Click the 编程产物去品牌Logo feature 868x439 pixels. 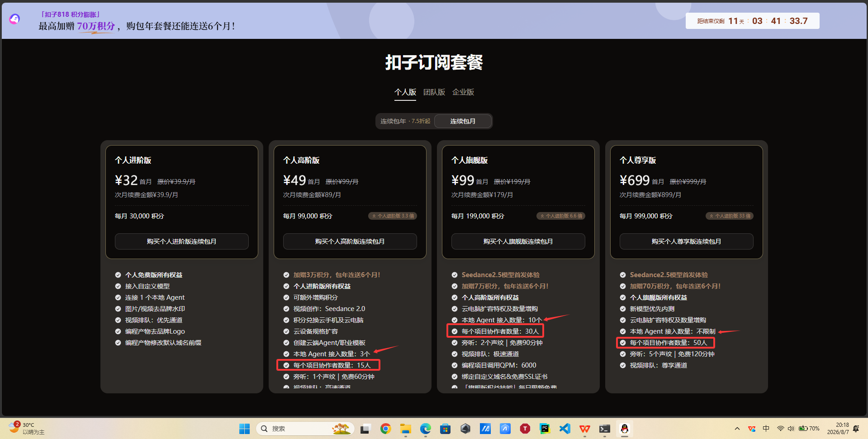155,331
